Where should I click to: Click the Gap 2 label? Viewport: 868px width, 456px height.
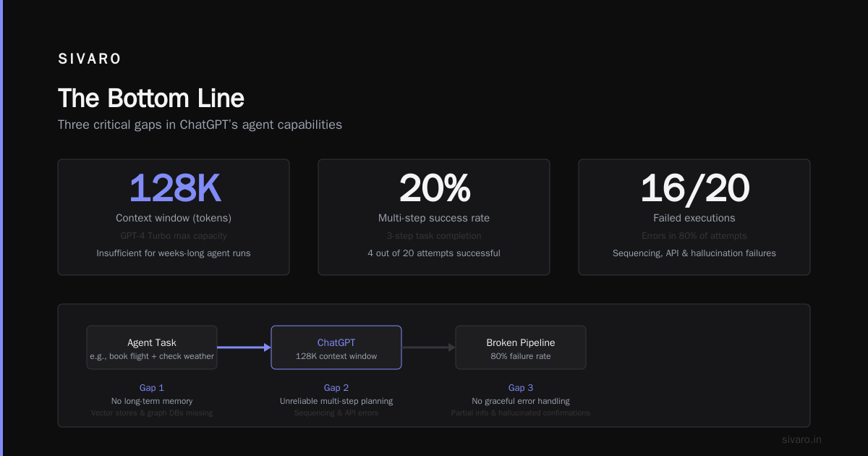click(x=336, y=388)
